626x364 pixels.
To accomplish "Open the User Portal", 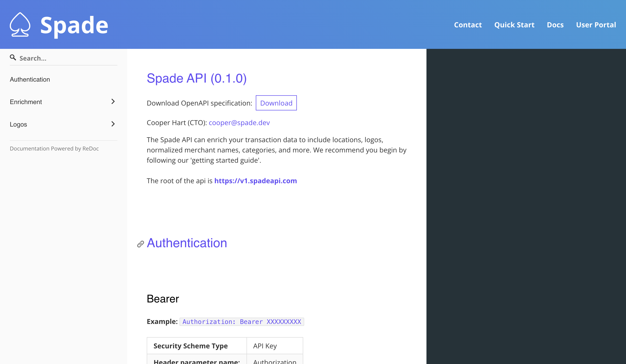I will pyautogui.click(x=596, y=25).
